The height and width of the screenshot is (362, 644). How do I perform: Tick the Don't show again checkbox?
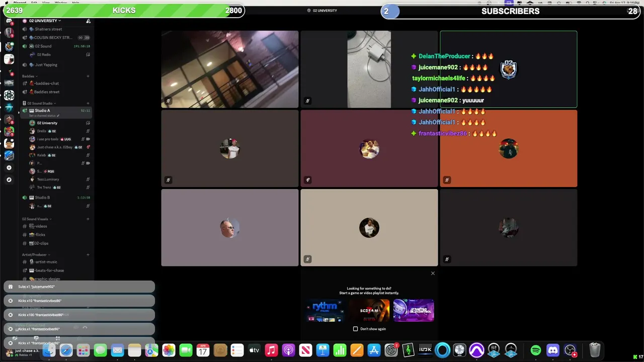[x=355, y=329]
